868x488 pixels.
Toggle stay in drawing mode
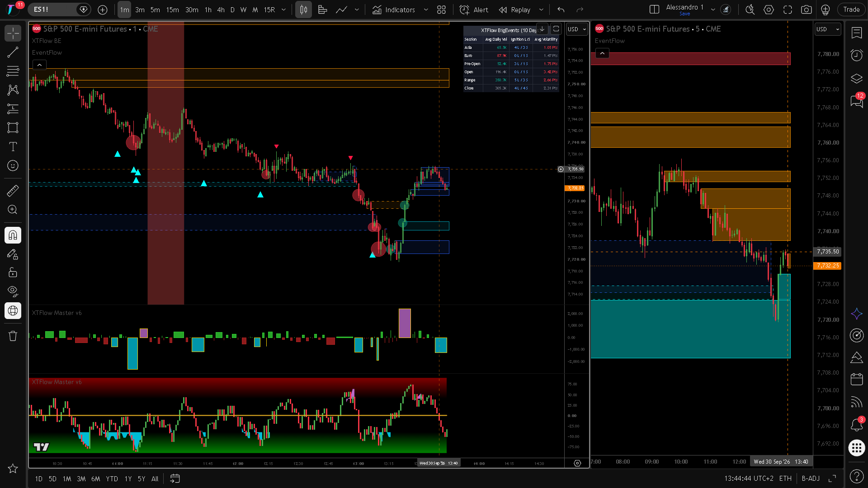click(x=13, y=254)
